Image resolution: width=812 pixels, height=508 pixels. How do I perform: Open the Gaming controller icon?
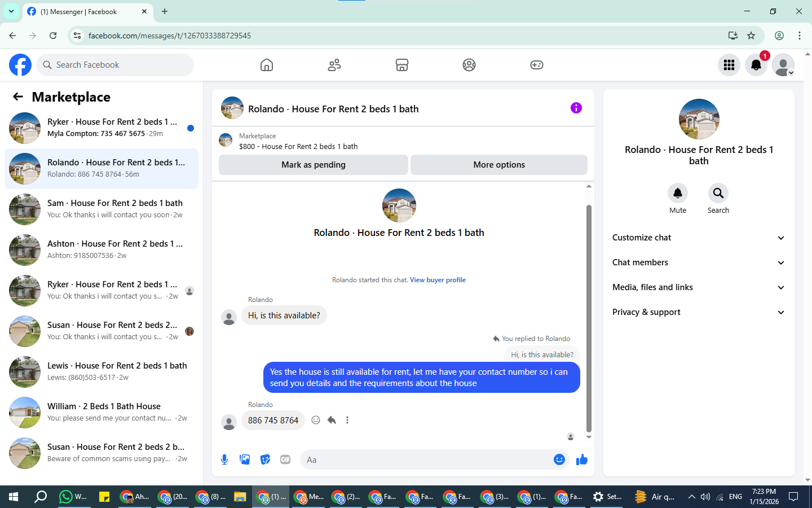pyautogui.click(x=537, y=65)
